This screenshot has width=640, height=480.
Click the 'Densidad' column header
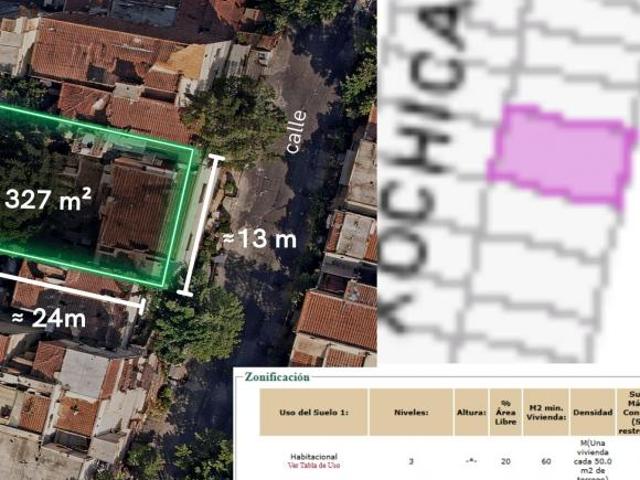(593, 412)
